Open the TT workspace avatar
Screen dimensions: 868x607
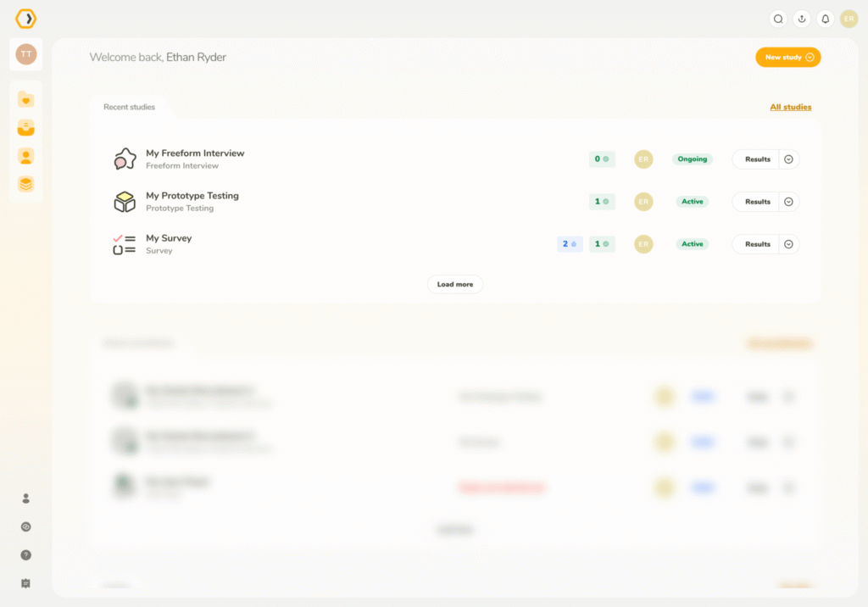(x=26, y=54)
